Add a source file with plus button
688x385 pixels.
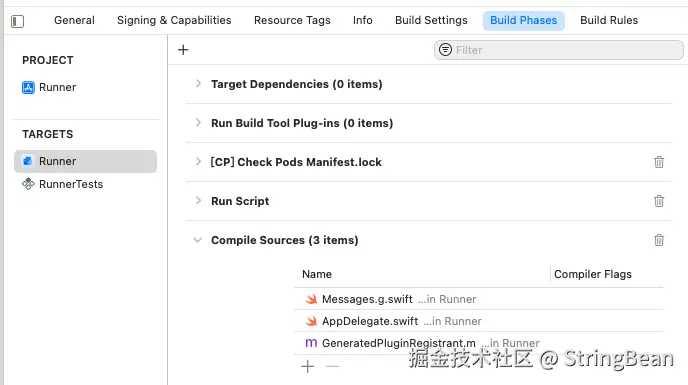coord(308,366)
